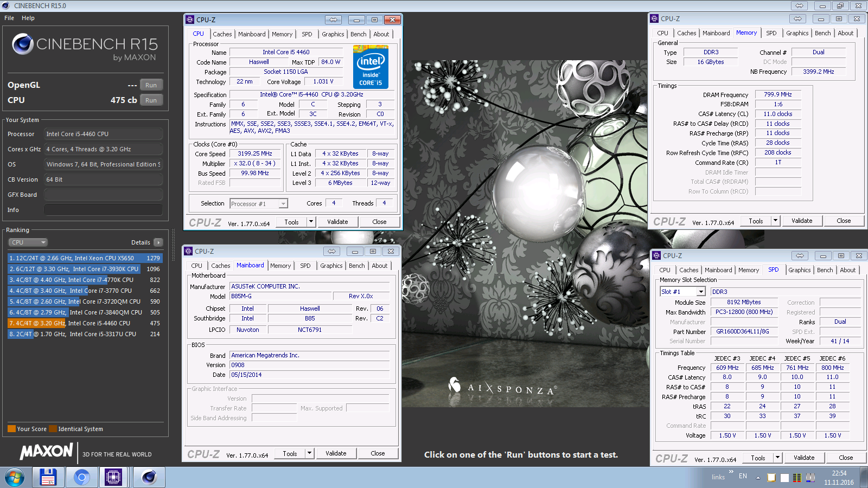This screenshot has width=868, height=488.
Task: Click the Intel inside Core i5 logo
Action: click(x=371, y=67)
